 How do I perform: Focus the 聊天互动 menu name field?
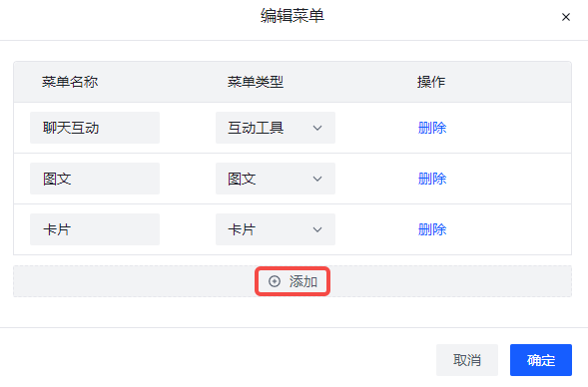click(95, 128)
